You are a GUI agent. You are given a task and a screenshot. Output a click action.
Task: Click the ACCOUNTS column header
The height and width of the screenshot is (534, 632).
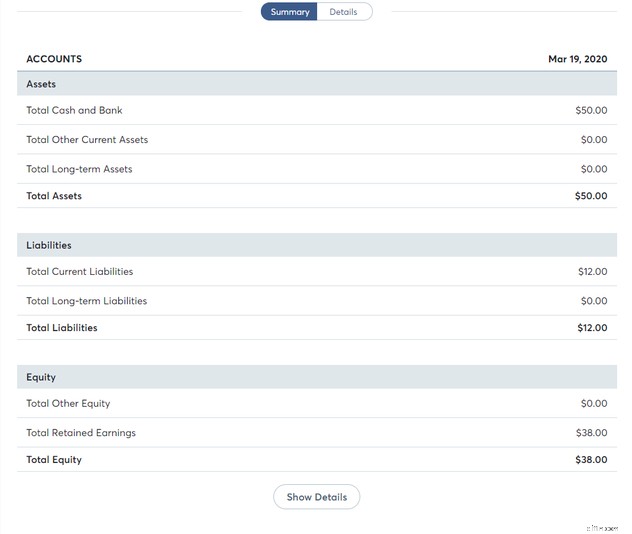(x=54, y=59)
